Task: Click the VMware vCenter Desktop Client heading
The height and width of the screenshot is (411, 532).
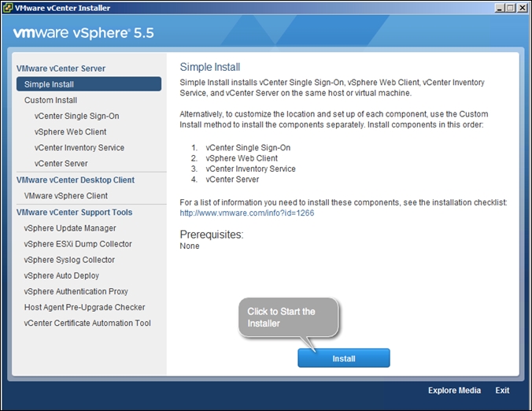Action: [x=76, y=180]
